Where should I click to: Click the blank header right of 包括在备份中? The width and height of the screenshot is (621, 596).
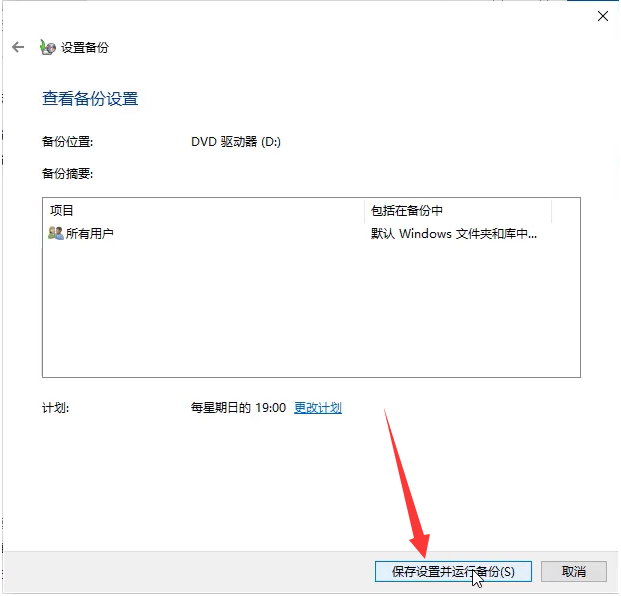[565, 211]
